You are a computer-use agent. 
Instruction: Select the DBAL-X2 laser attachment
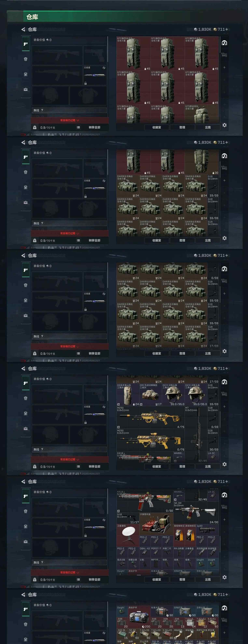click(145, 553)
